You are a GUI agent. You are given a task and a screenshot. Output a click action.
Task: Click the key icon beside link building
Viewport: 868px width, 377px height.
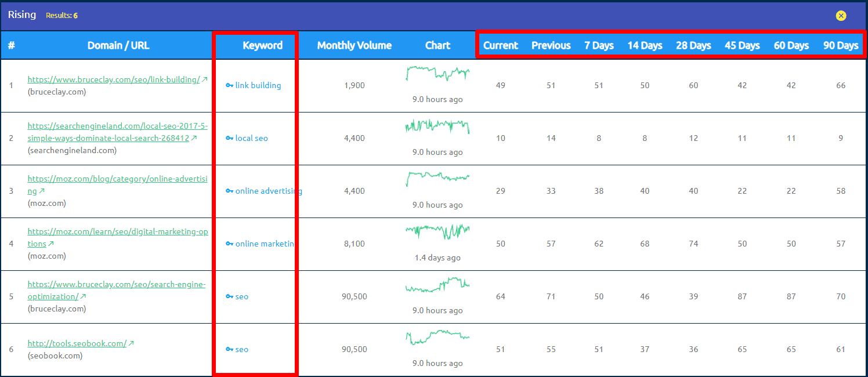pos(230,86)
